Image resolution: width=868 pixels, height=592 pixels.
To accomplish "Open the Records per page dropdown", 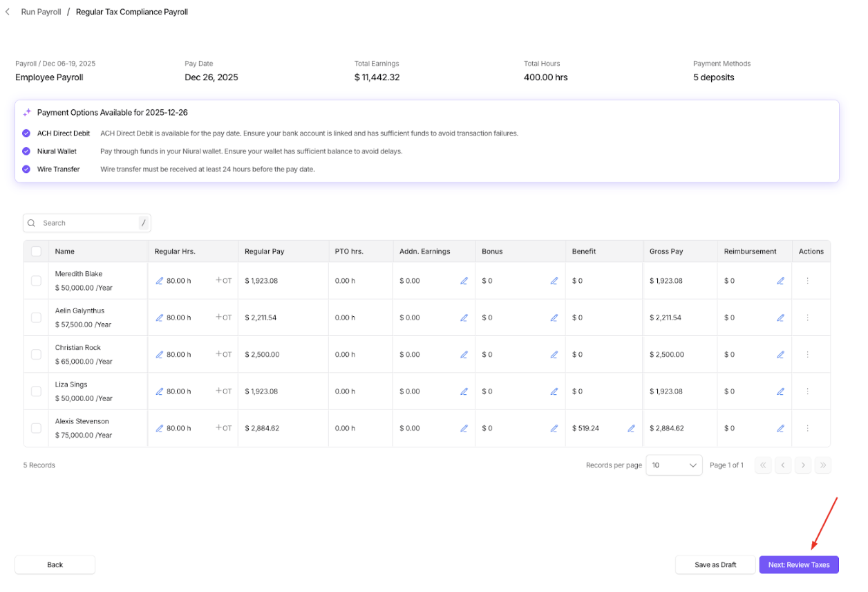I will pos(674,465).
